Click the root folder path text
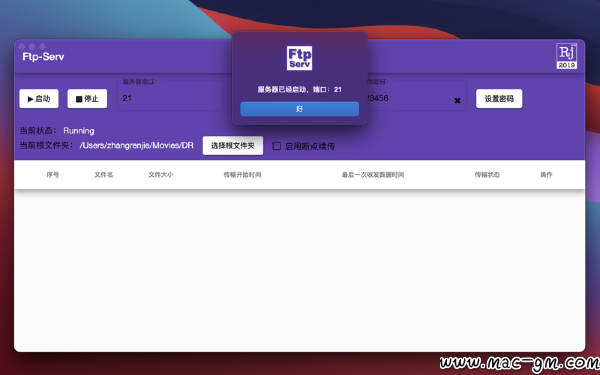600x375 pixels. coord(137,145)
